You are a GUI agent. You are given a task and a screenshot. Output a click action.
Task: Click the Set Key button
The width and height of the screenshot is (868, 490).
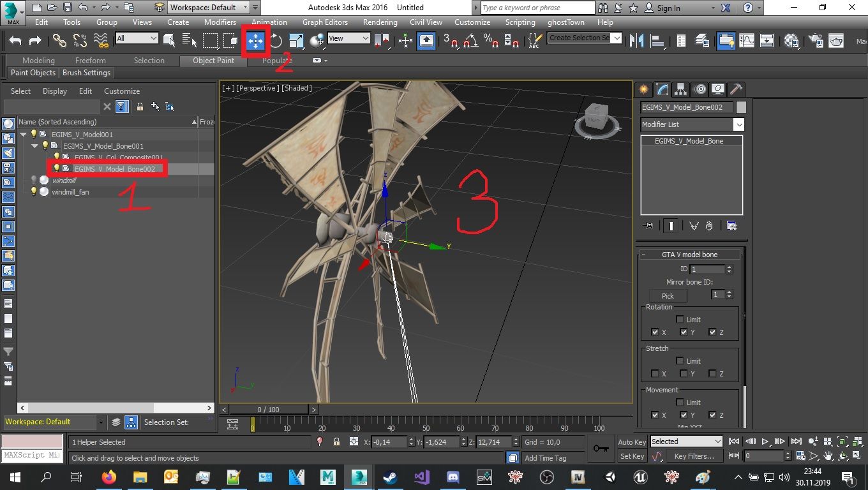632,456
